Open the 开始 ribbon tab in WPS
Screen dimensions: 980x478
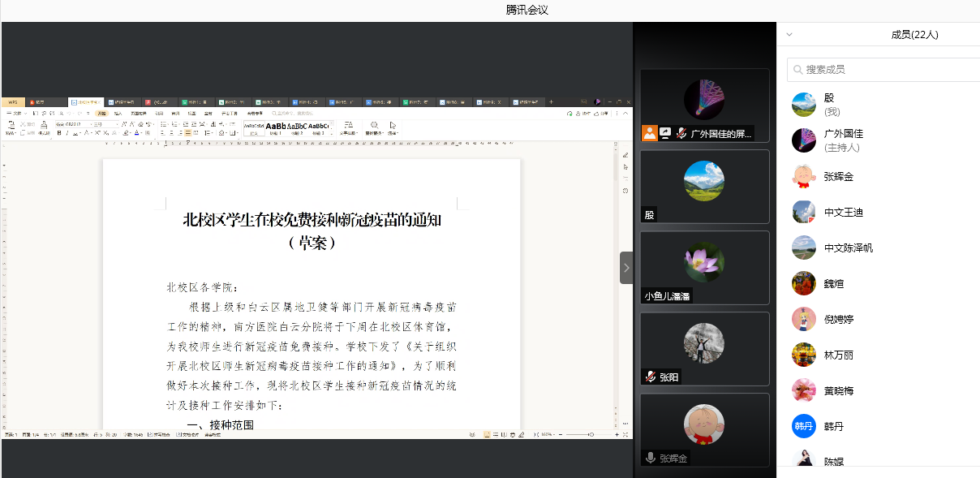(101, 114)
